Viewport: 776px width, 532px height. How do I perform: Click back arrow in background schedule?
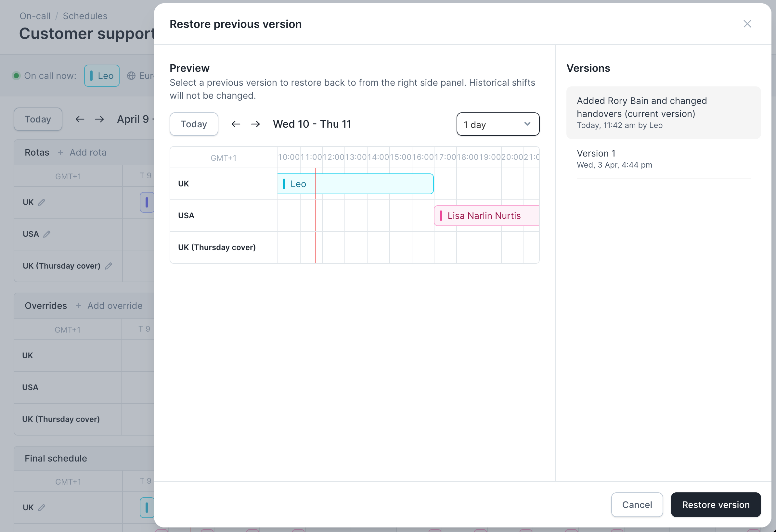click(80, 119)
